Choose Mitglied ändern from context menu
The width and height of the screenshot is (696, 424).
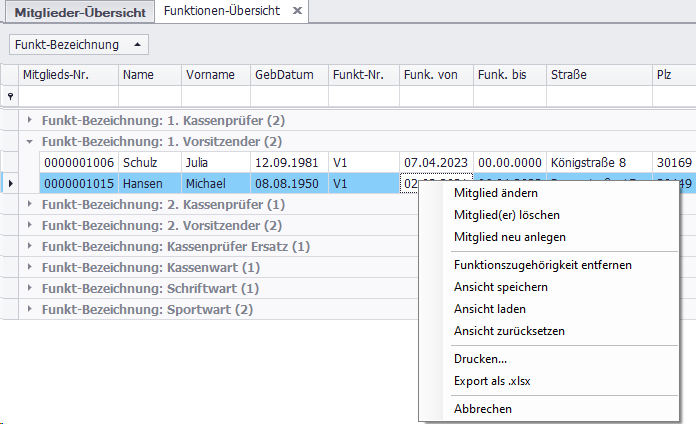[496, 193]
